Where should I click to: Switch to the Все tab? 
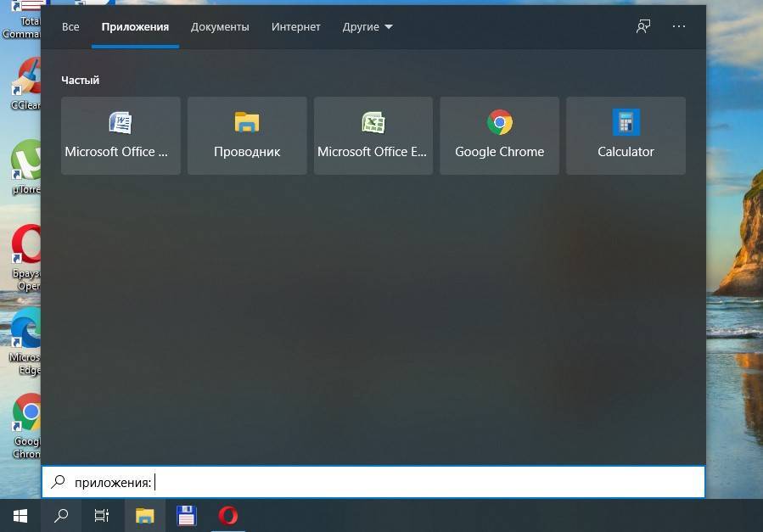click(x=70, y=26)
